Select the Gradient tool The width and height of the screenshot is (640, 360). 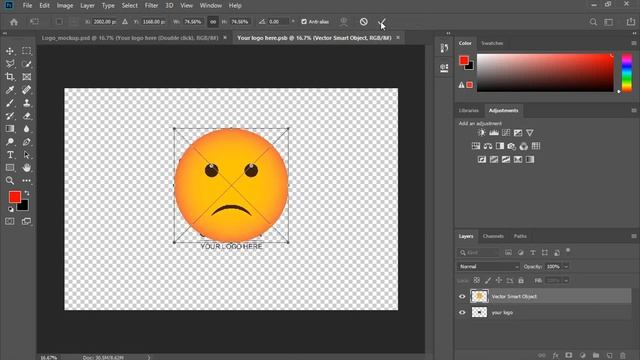[10, 129]
